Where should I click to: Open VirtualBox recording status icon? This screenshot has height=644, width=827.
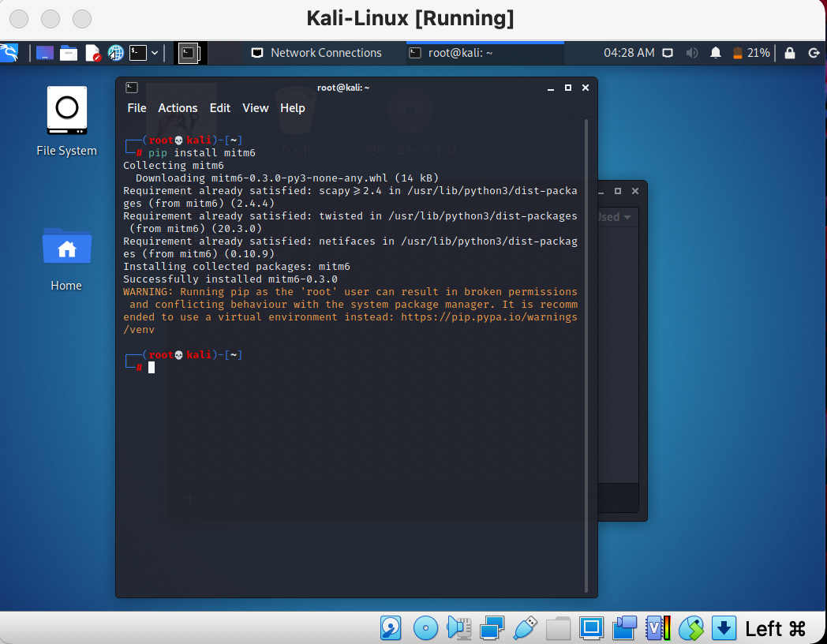click(x=624, y=628)
